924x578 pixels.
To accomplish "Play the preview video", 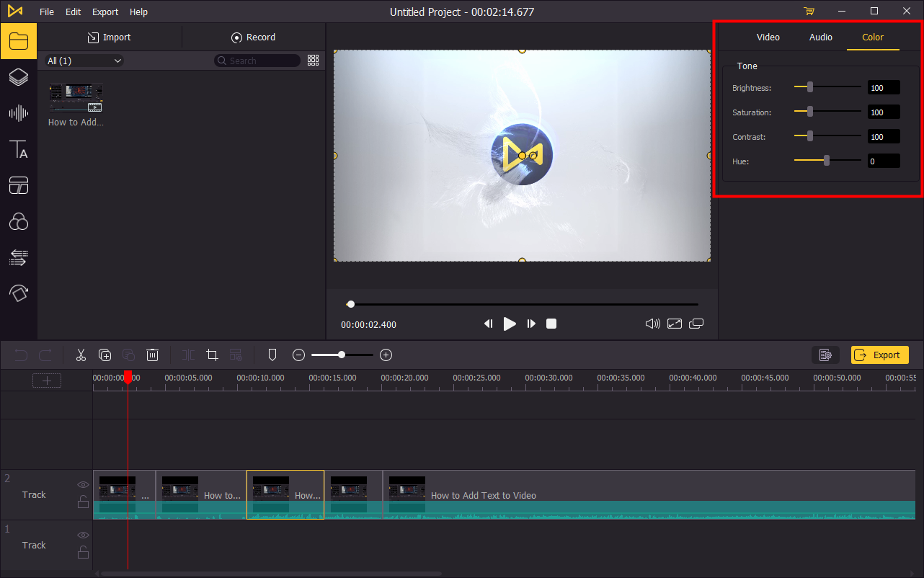I will (x=510, y=324).
